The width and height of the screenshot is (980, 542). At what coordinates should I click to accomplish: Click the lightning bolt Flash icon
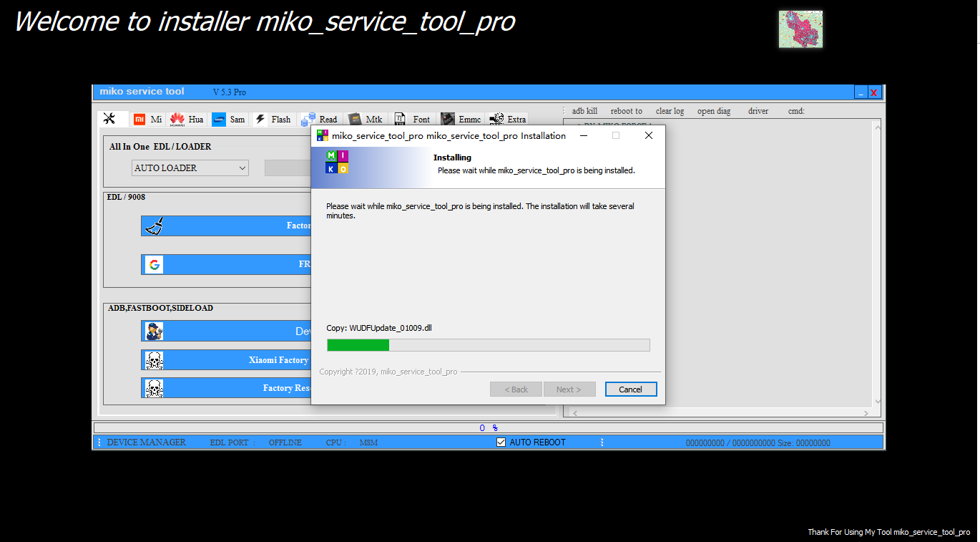tap(260, 120)
